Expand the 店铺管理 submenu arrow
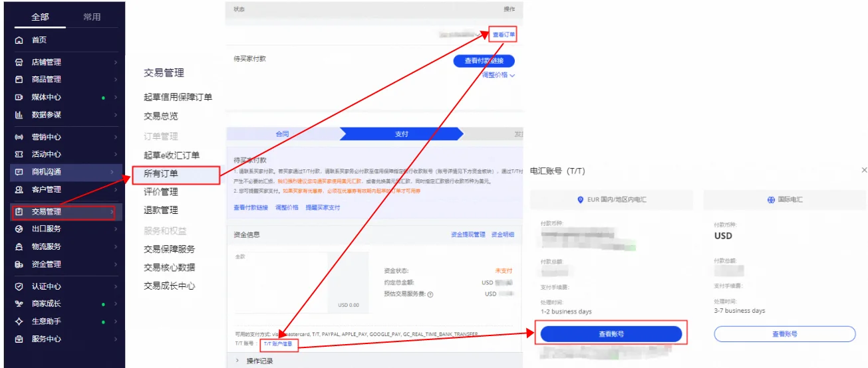The width and height of the screenshot is (868, 368). pyautogui.click(x=116, y=62)
